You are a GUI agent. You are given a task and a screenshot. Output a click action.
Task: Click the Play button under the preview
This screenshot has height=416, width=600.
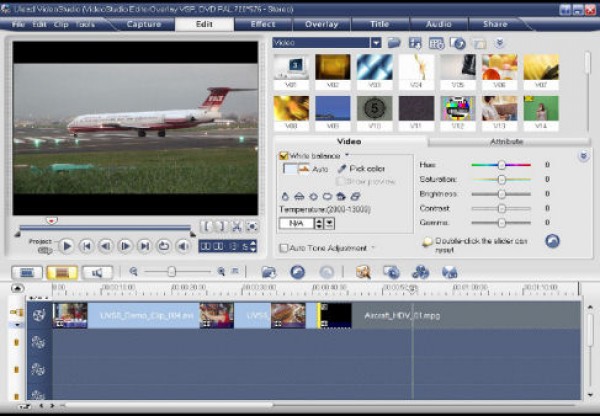tap(66, 245)
